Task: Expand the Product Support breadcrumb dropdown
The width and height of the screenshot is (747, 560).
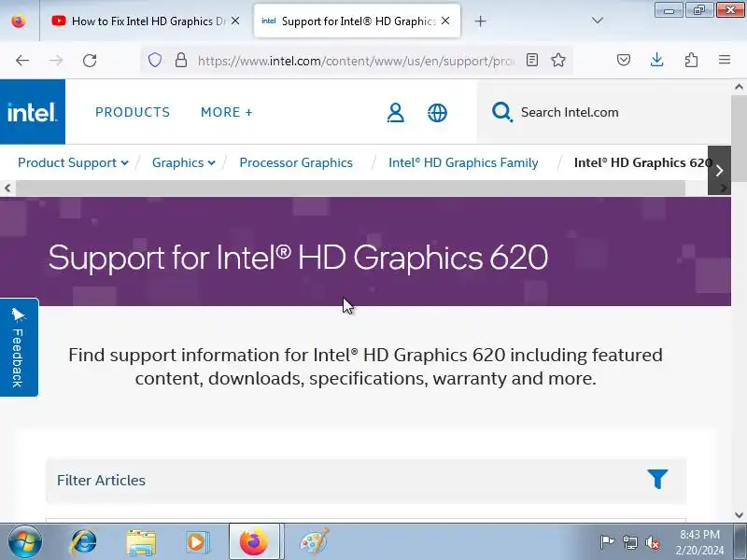Action: pyautogui.click(x=73, y=162)
